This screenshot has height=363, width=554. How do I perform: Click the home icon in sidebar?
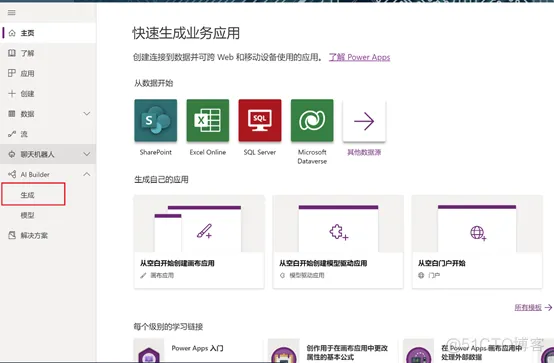(12, 33)
